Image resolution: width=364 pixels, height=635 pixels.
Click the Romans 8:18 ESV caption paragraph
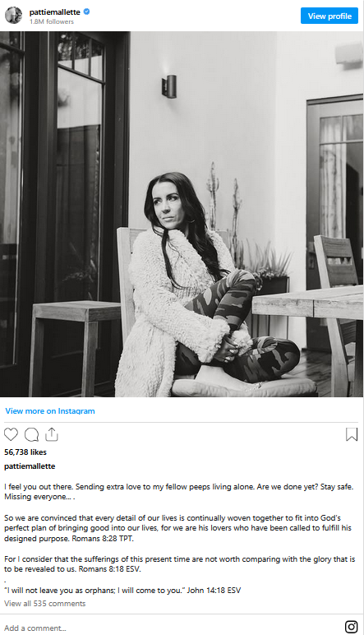coord(180,563)
